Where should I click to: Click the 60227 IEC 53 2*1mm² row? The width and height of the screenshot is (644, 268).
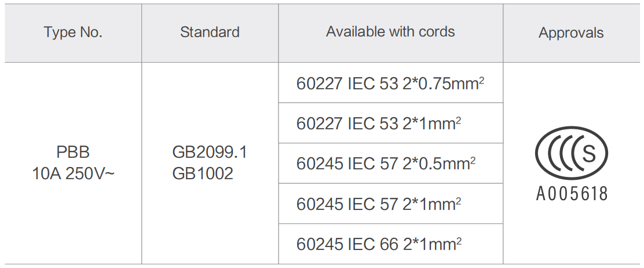coord(390,123)
